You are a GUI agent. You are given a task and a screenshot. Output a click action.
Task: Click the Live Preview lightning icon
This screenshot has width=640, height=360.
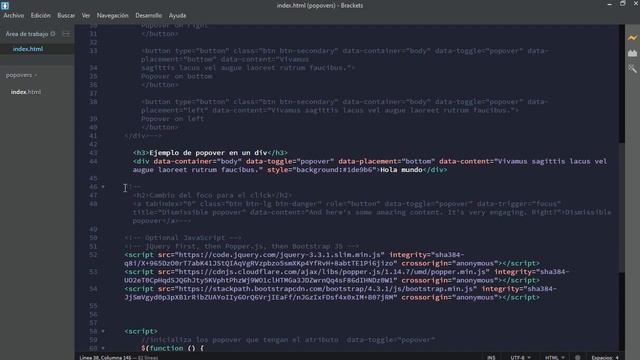(x=632, y=38)
